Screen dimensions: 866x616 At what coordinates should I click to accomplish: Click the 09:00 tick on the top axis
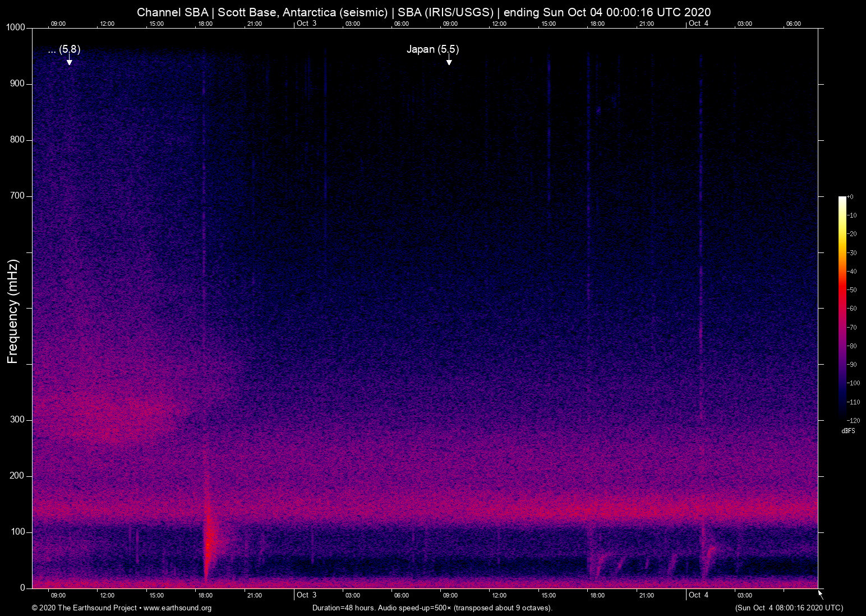click(x=58, y=24)
